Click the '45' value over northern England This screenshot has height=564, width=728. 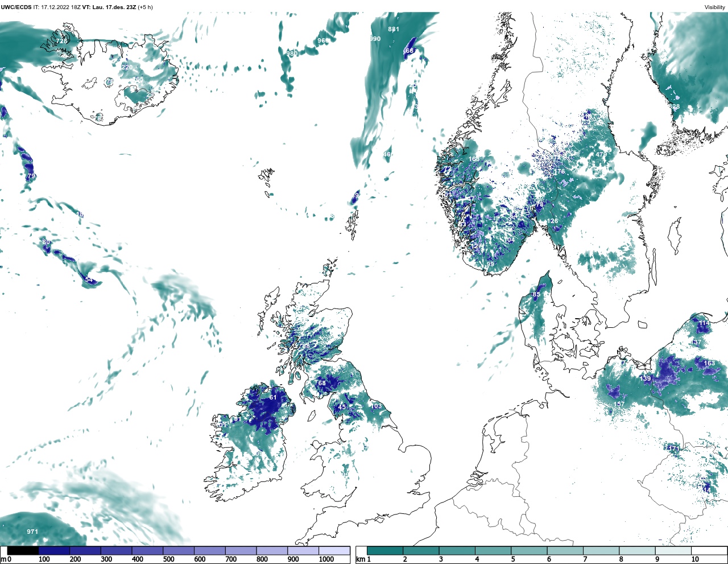[342, 407]
